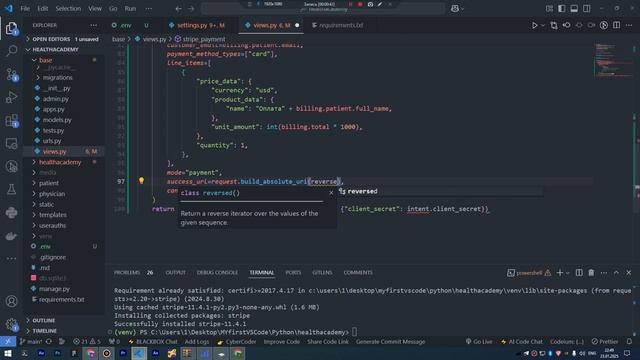Open the Selection menu

point(68,8)
